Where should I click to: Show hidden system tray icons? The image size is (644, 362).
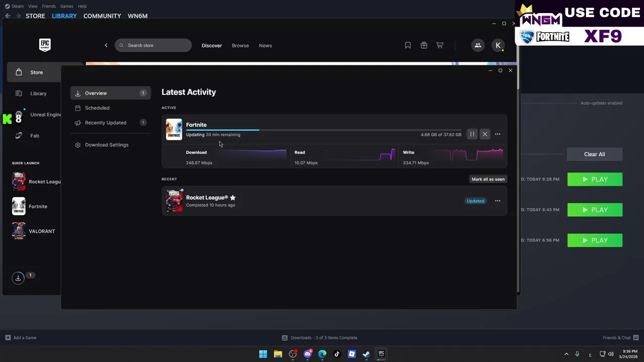pos(566,354)
